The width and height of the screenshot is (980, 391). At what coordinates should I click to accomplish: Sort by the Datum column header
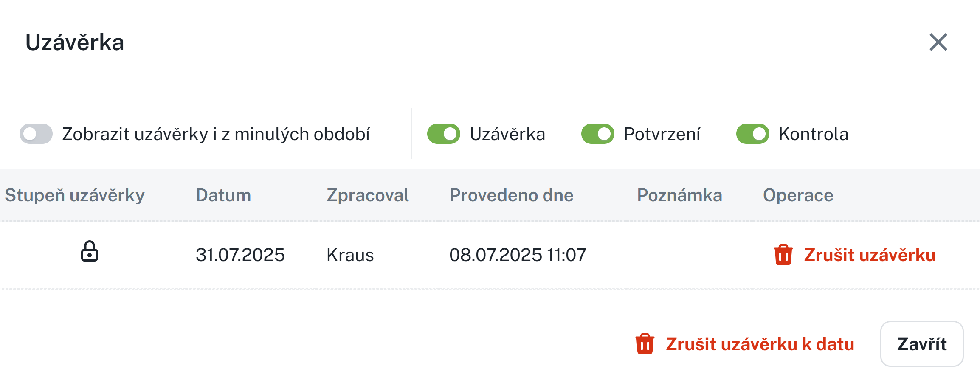[x=223, y=195]
